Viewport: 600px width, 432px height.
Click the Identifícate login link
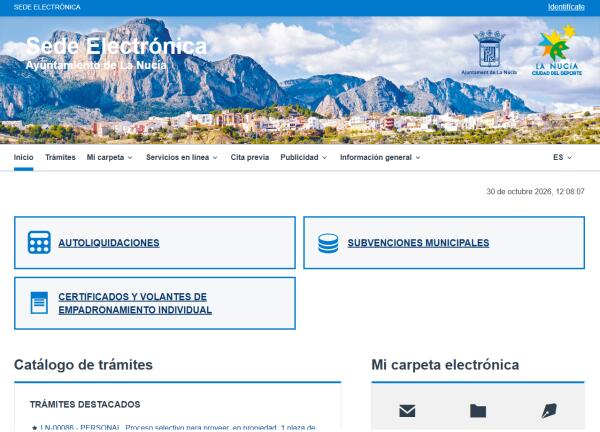[x=566, y=7]
